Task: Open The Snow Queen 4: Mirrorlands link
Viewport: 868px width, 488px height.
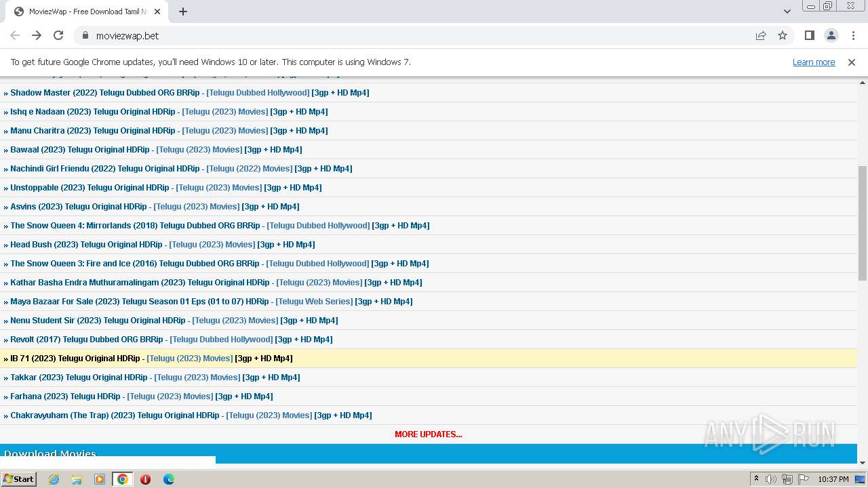Action: tap(135, 226)
